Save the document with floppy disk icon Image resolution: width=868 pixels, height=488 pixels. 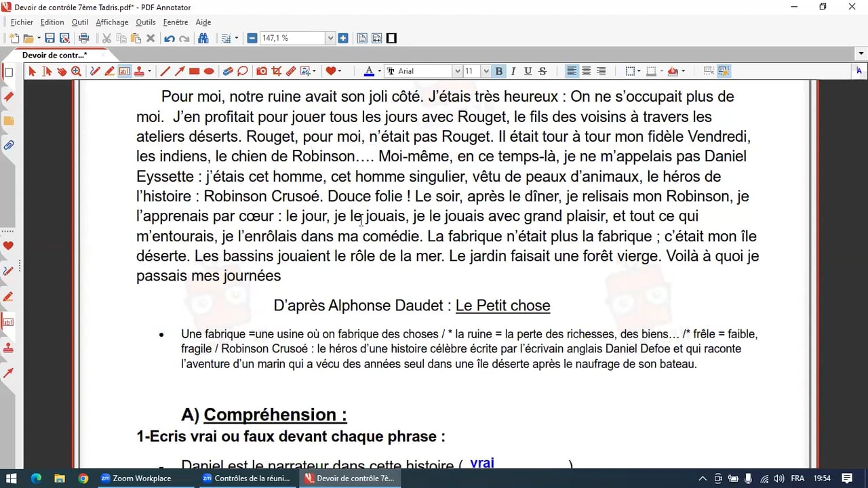(x=50, y=39)
